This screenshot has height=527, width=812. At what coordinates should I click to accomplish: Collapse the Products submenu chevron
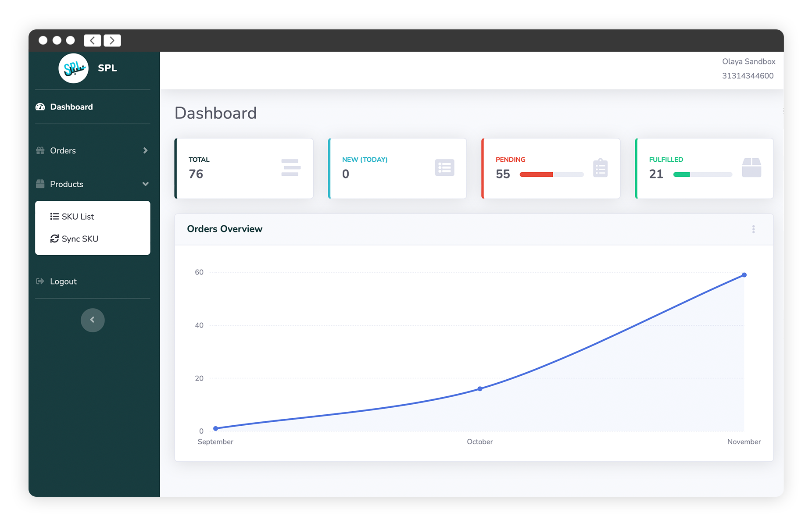click(145, 184)
